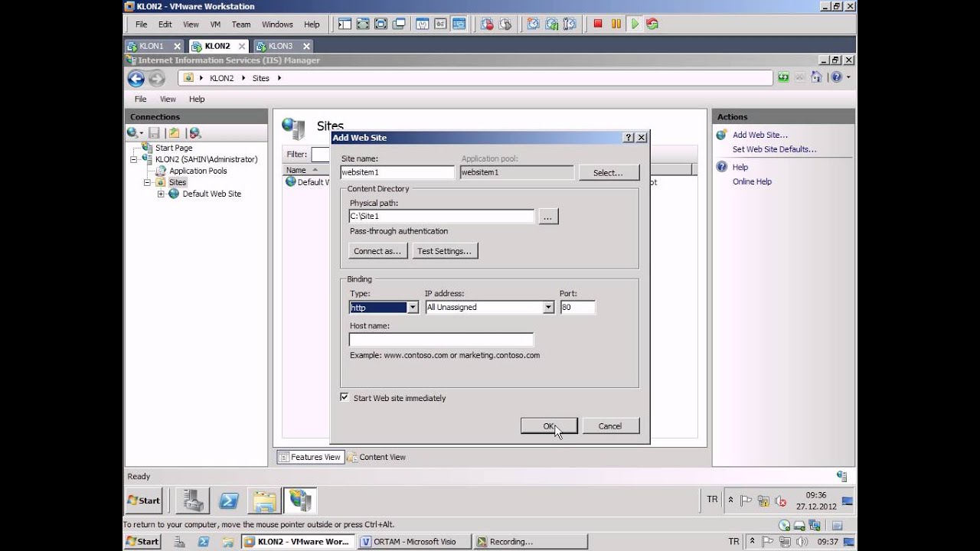Open VMware VM menu
Image resolution: width=980 pixels, height=551 pixels.
(x=215, y=24)
